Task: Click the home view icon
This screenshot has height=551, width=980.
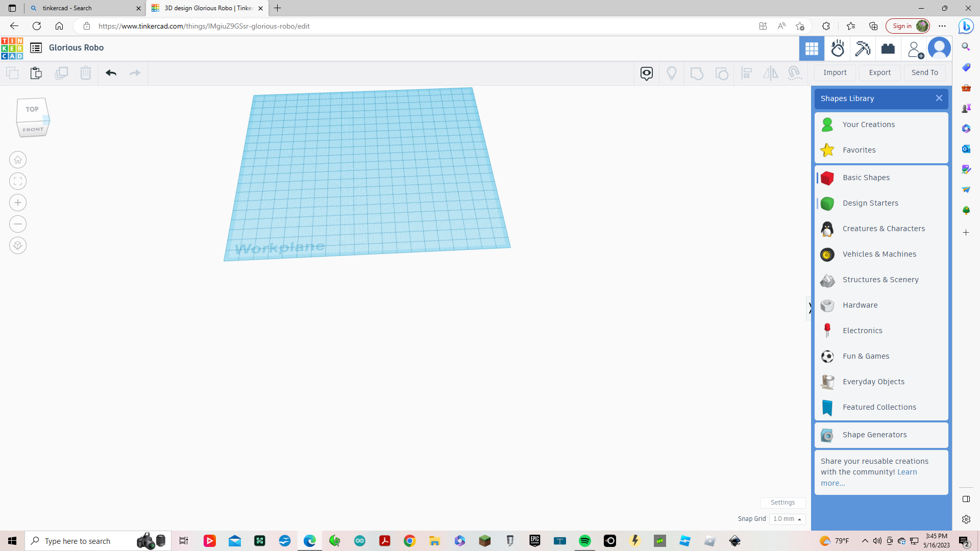Action: click(18, 160)
